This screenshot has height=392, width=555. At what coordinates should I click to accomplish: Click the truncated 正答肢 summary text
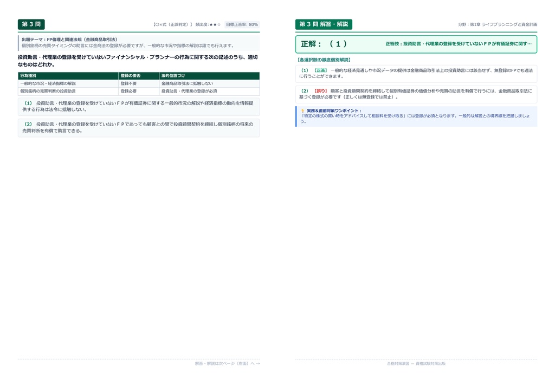click(x=459, y=44)
